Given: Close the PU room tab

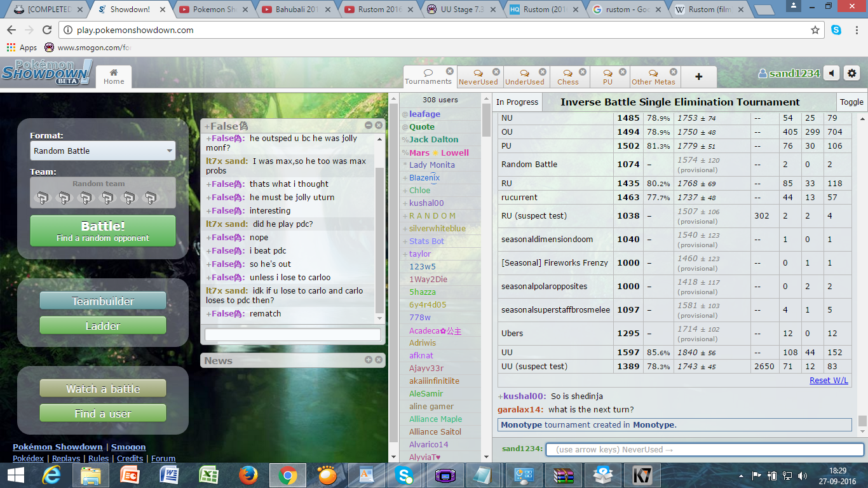Looking at the screenshot, I should [623, 72].
